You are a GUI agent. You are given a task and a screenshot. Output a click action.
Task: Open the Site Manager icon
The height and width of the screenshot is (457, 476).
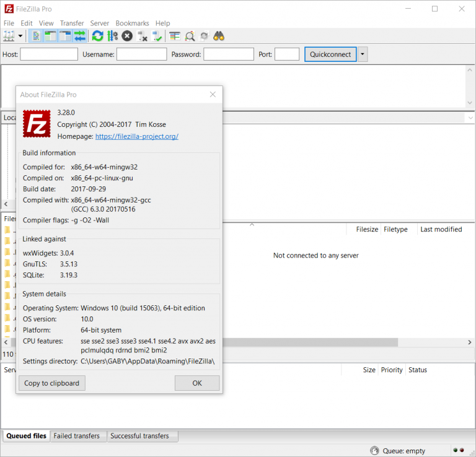[x=9, y=36]
